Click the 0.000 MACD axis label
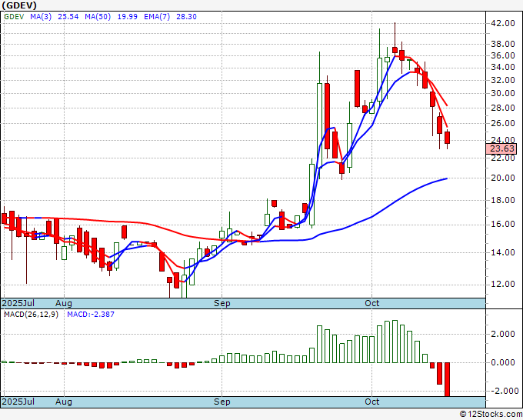The height and width of the screenshot is (420, 523). (x=502, y=362)
